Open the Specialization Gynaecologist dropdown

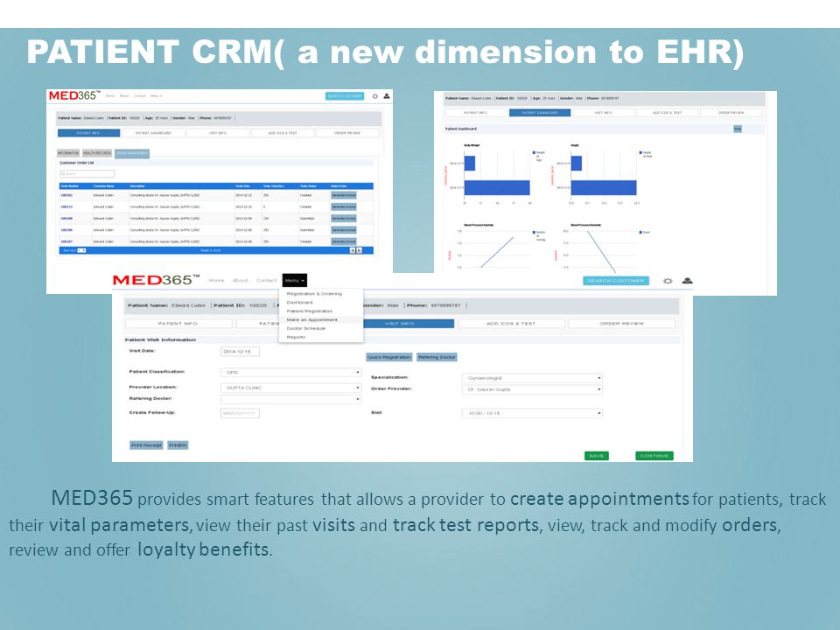532,378
